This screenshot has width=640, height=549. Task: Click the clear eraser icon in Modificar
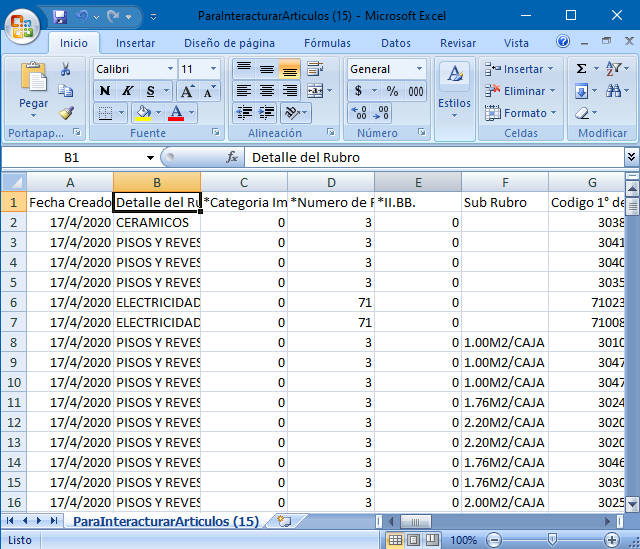click(582, 113)
